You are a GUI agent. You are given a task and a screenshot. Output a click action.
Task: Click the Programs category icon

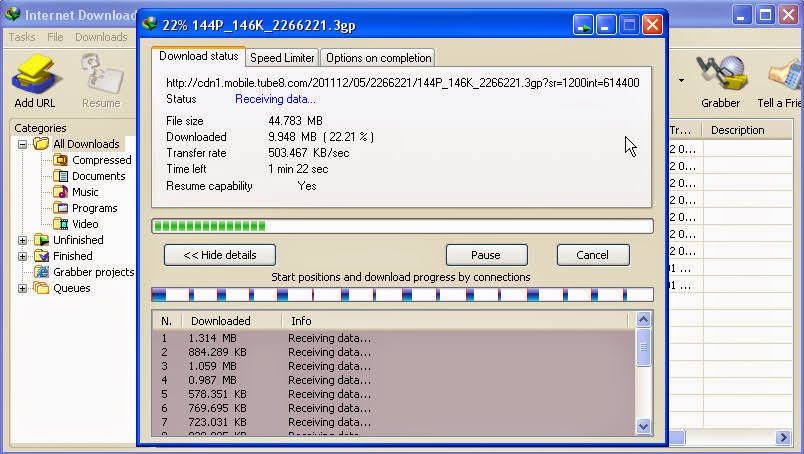click(61, 208)
